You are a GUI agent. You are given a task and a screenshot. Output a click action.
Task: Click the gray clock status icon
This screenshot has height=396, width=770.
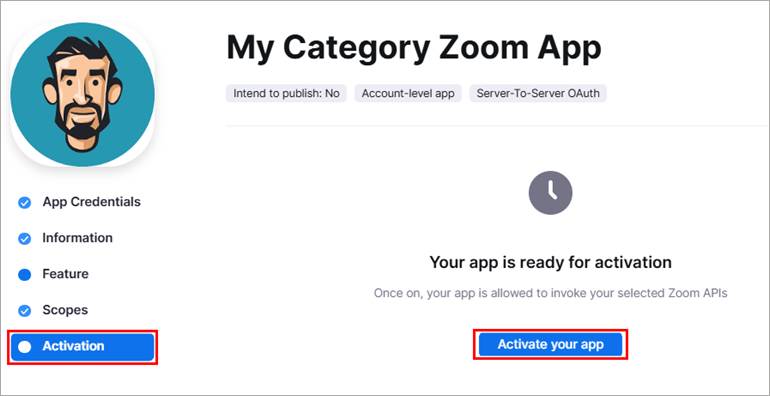coord(550,193)
